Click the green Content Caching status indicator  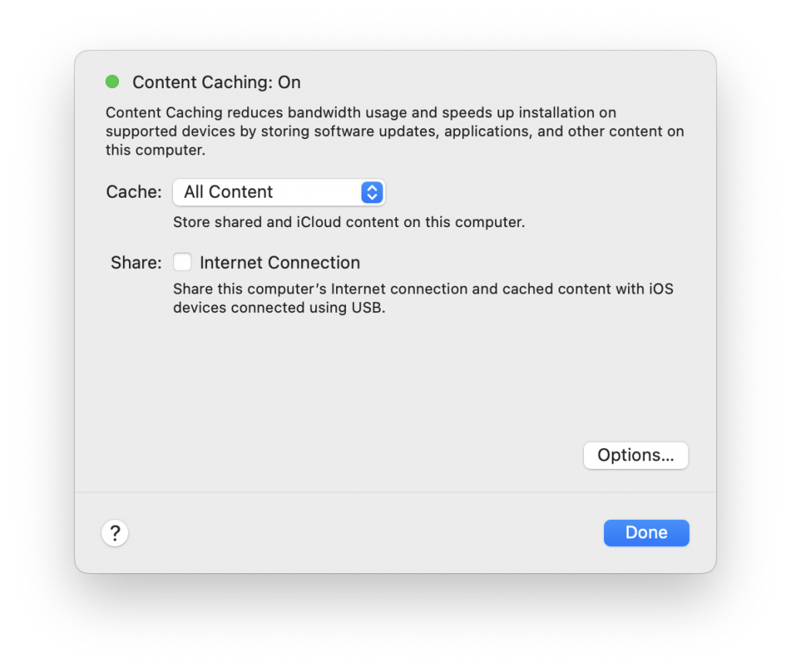(x=112, y=81)
